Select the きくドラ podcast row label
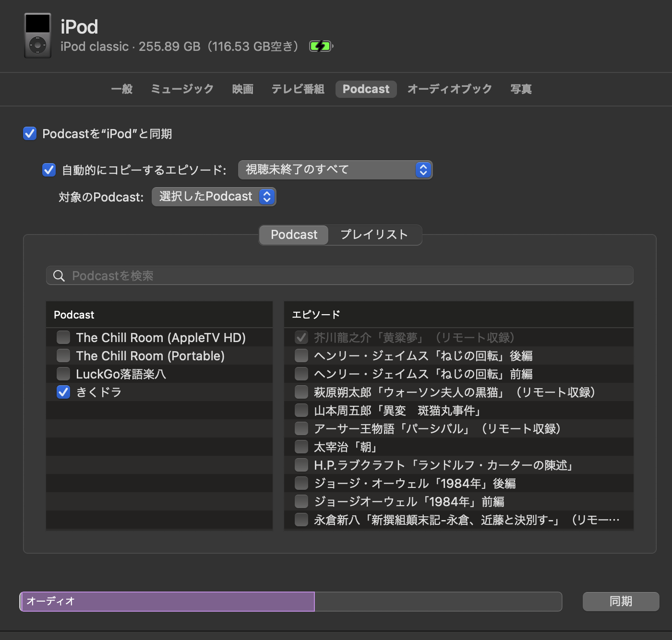The height and width of the screenshot is (640, 672). click(99, 392)
